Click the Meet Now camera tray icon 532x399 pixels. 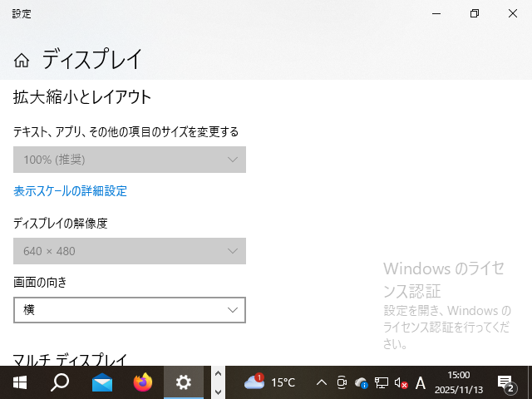[x=342, y=383]
